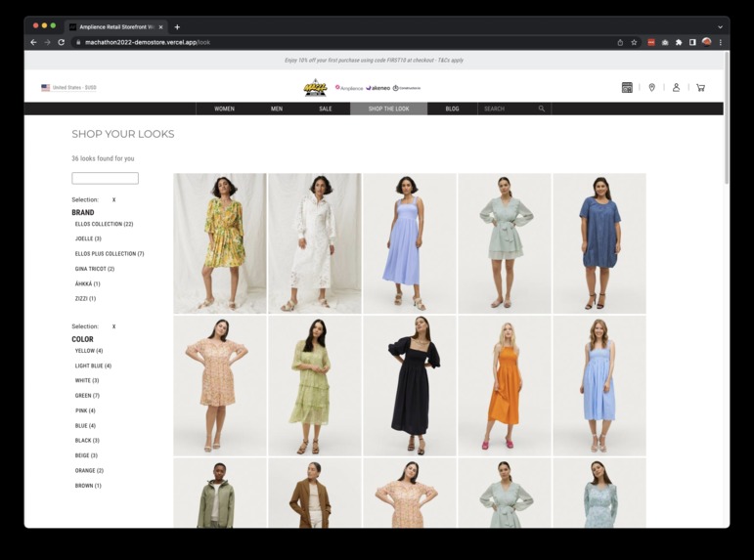Clear the Brand selection with X

click(114, 200)
